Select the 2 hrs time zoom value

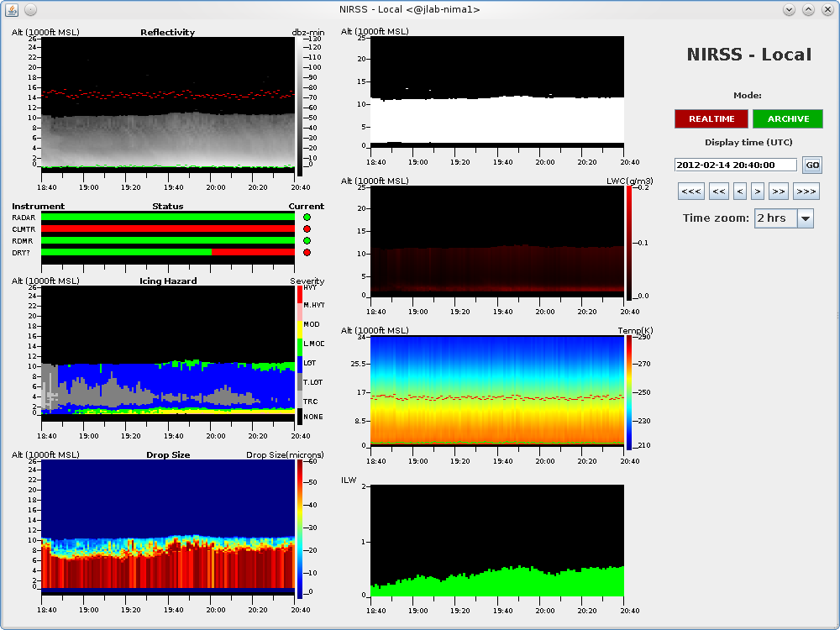tap(774, 218)
